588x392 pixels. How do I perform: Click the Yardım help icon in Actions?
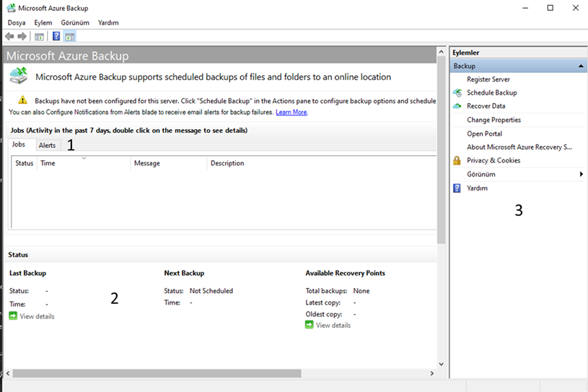click(x=457, y=188)
